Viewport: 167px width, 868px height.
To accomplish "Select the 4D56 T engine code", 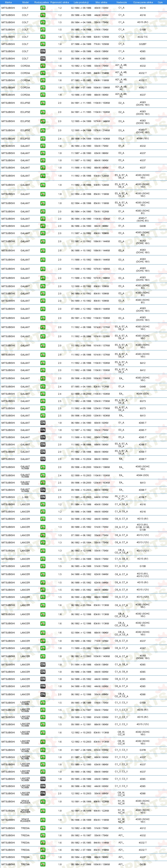I will tap(143, 497).
